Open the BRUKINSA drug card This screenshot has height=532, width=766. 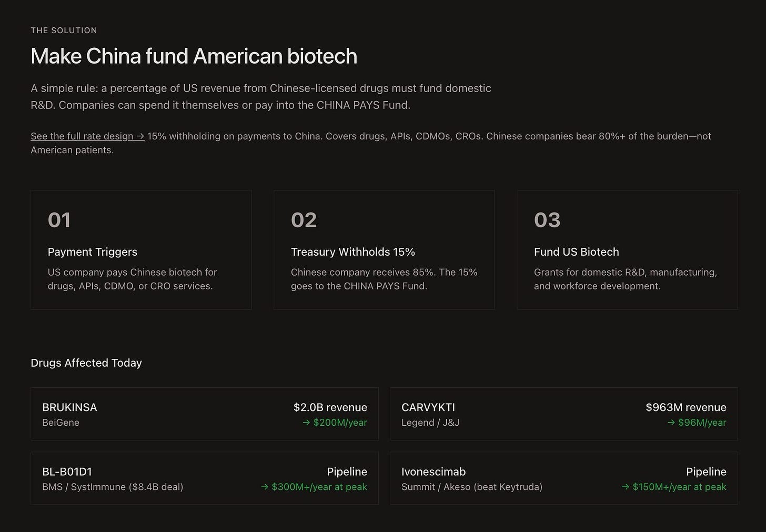coord(205,414)
